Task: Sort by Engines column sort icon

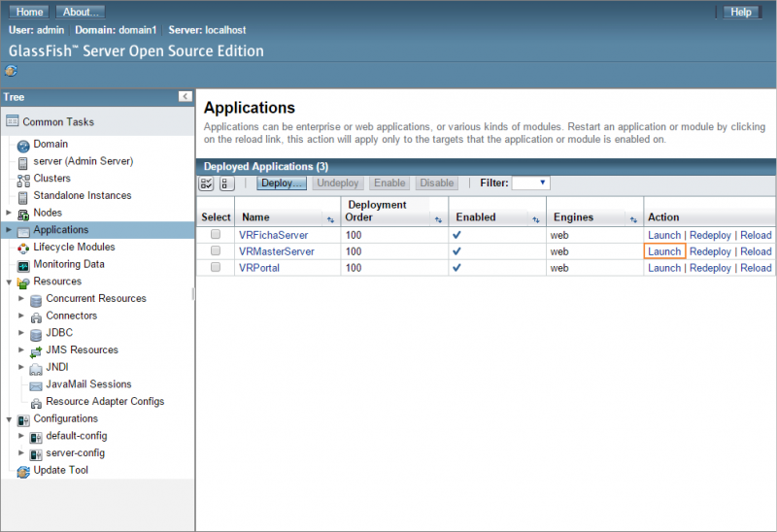Action: [x=633, y=220]
